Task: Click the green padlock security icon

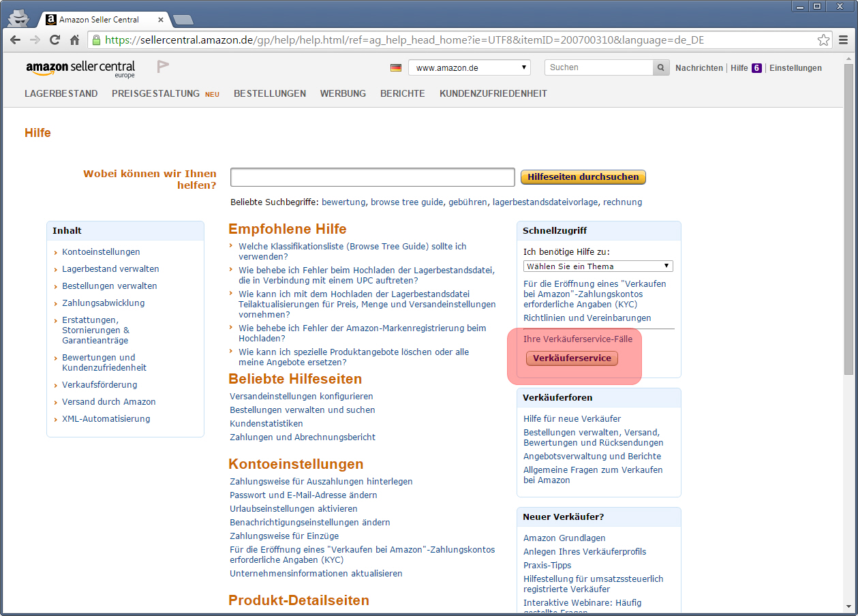Action: 96,40
